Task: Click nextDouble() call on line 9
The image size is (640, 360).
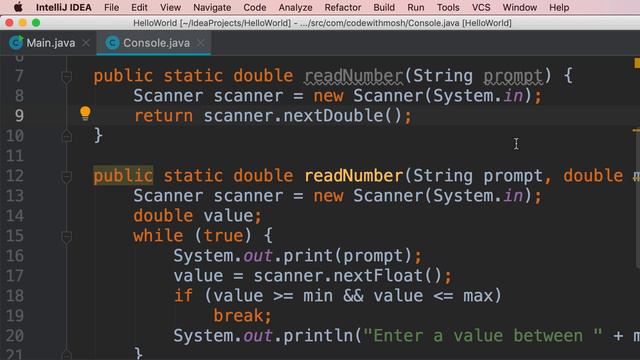Action: (343, 116)
